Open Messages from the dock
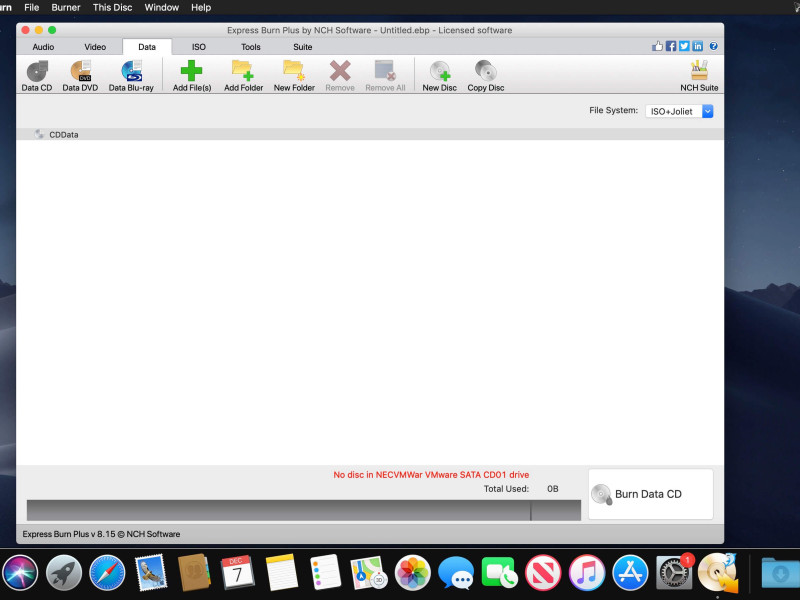This screenshot has height=600, width=800. pyautogui.click(x=456, y=573)
